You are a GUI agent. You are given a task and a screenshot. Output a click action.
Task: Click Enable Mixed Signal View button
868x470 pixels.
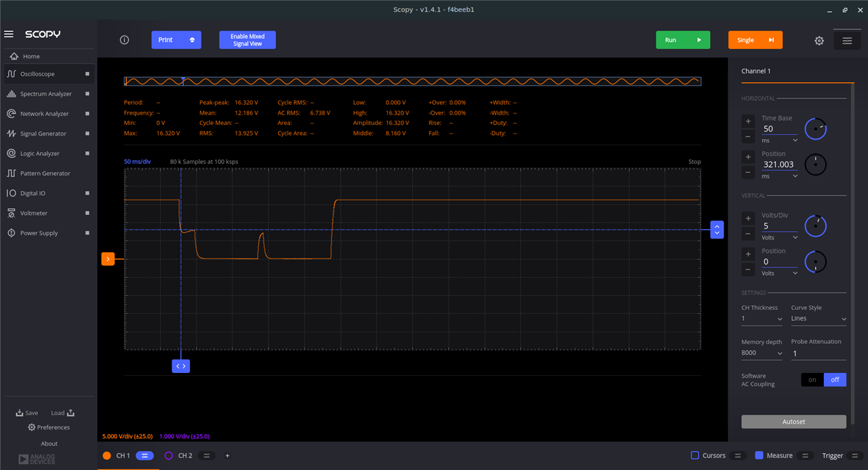click(x=248, y=40)
